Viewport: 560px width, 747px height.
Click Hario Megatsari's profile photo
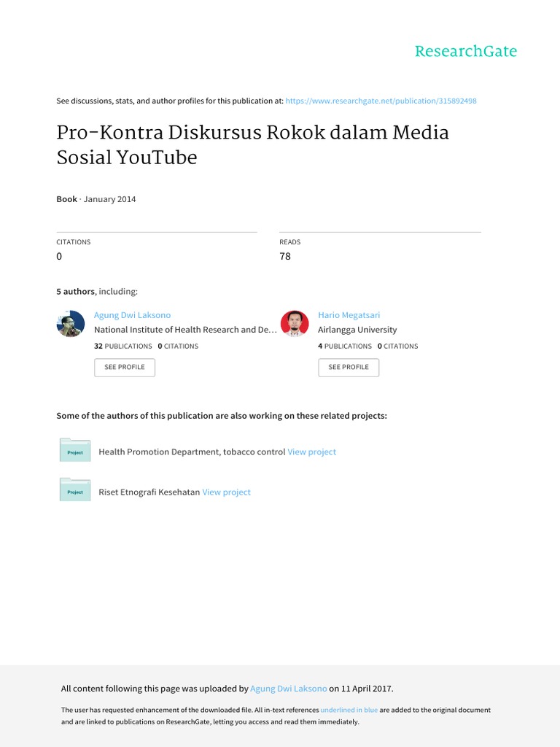295,323
